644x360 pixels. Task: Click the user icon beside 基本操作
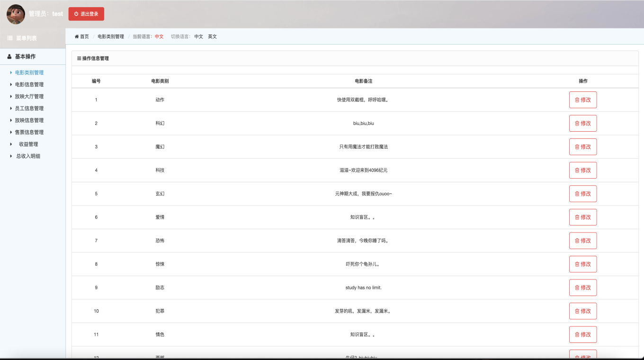point(9,56)
